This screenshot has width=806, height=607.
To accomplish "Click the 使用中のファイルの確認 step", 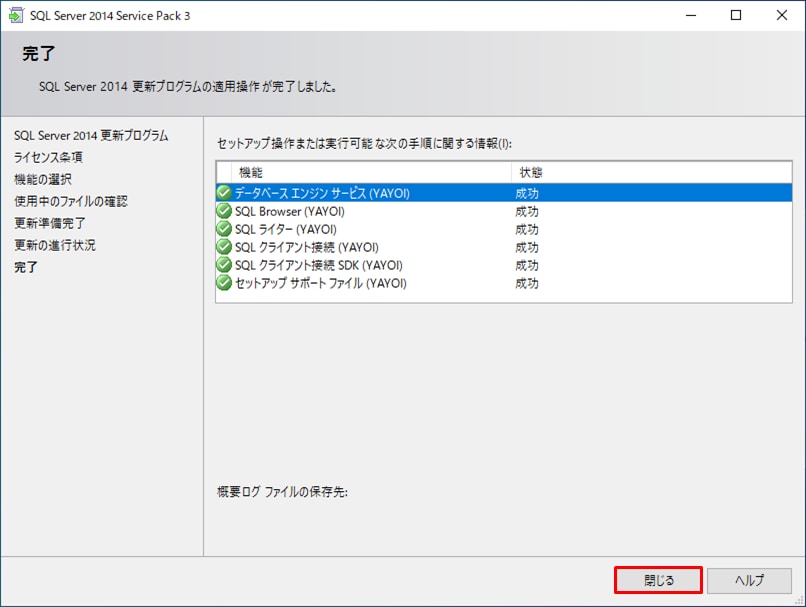I will point(71,201).
